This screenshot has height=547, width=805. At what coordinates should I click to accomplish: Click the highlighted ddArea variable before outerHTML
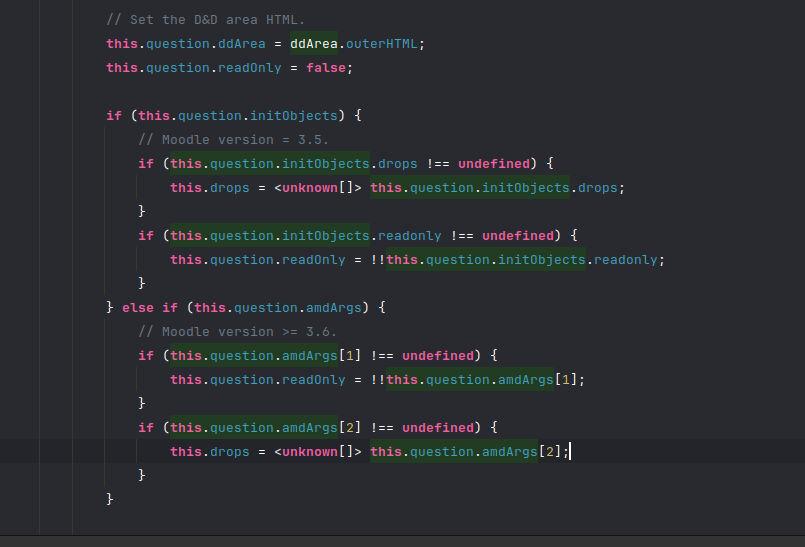(x=314, y=44)
